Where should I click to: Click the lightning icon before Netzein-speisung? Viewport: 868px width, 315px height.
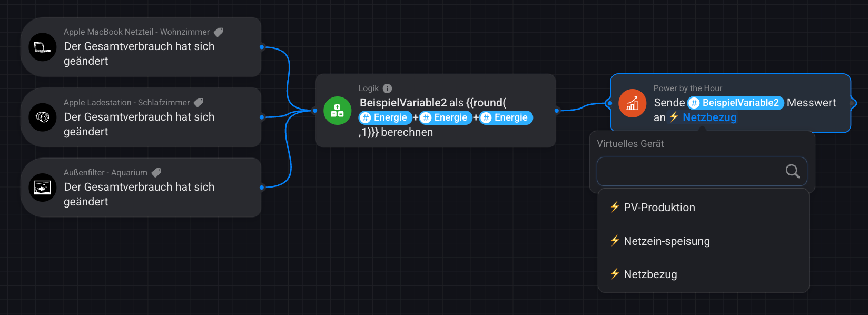coord(615,241)
